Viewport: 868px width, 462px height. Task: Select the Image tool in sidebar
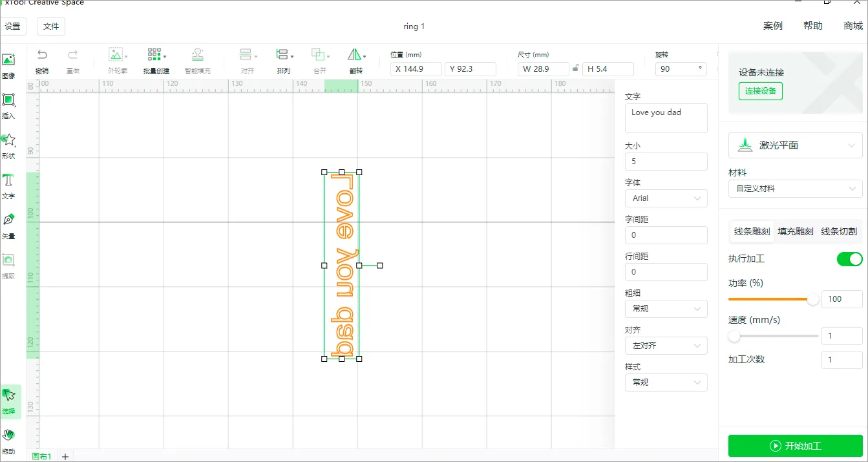pyautogui.click(x=8, y=60)
